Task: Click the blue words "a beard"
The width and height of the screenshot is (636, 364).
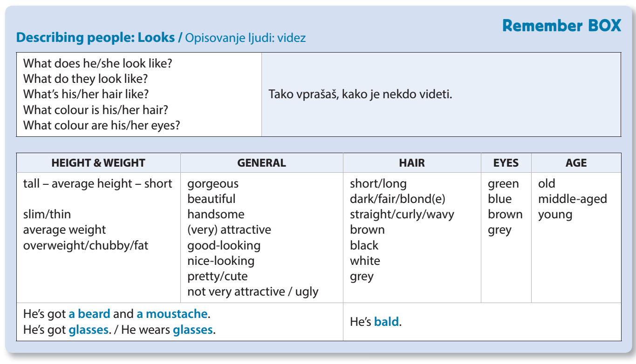Action: point(89,314)
